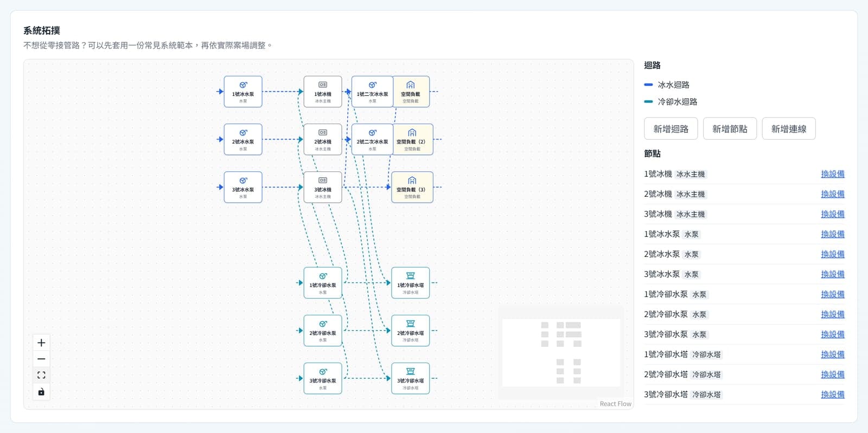Click the 新增迴路 button
The height and width of the screenshot is (433, 868).
pyautogui.click(x=671, y=129)
